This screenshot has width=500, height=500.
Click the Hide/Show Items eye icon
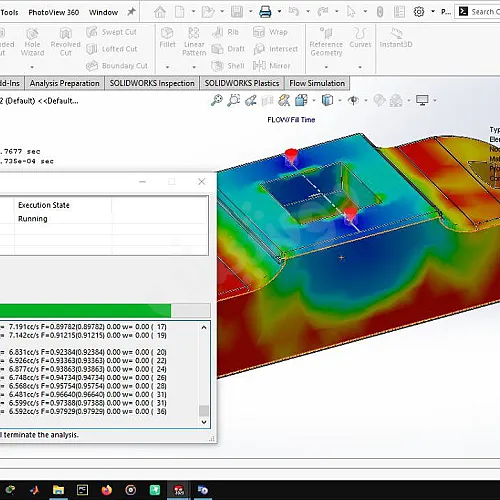(353, 100)
